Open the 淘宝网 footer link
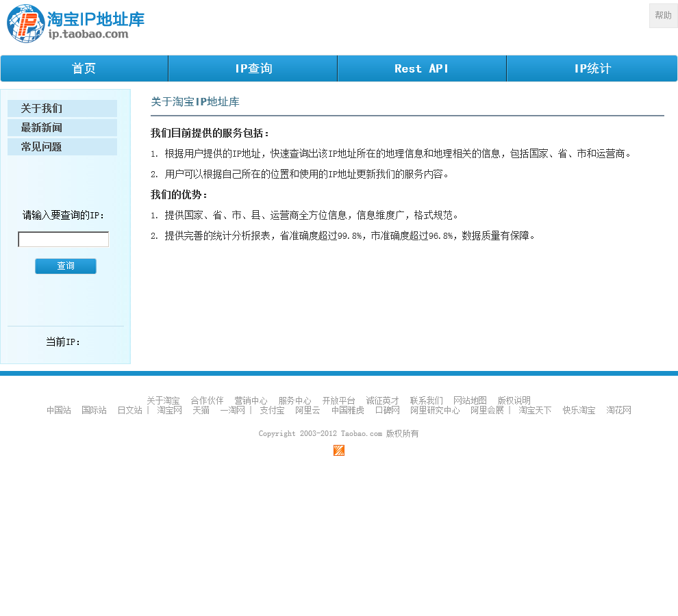Image resolution: width=678 pixels, height=616 pixels. [170, 410]
